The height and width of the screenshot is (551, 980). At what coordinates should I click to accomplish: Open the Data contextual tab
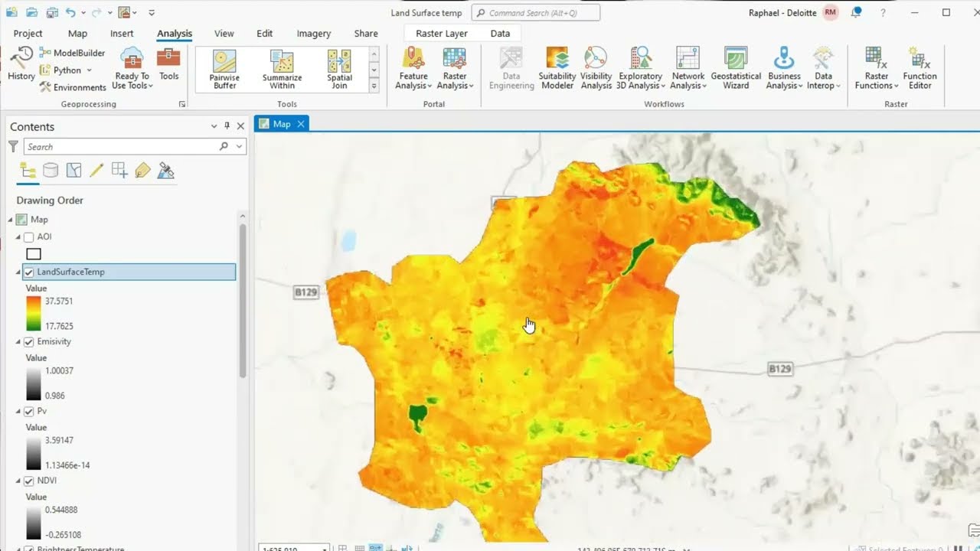pyautogui.click(x=500, y=34)
